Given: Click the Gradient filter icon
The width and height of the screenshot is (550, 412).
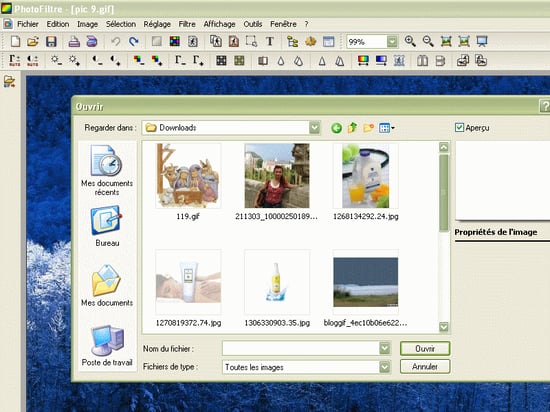Looking at the screenshot, I should point(381,61).
